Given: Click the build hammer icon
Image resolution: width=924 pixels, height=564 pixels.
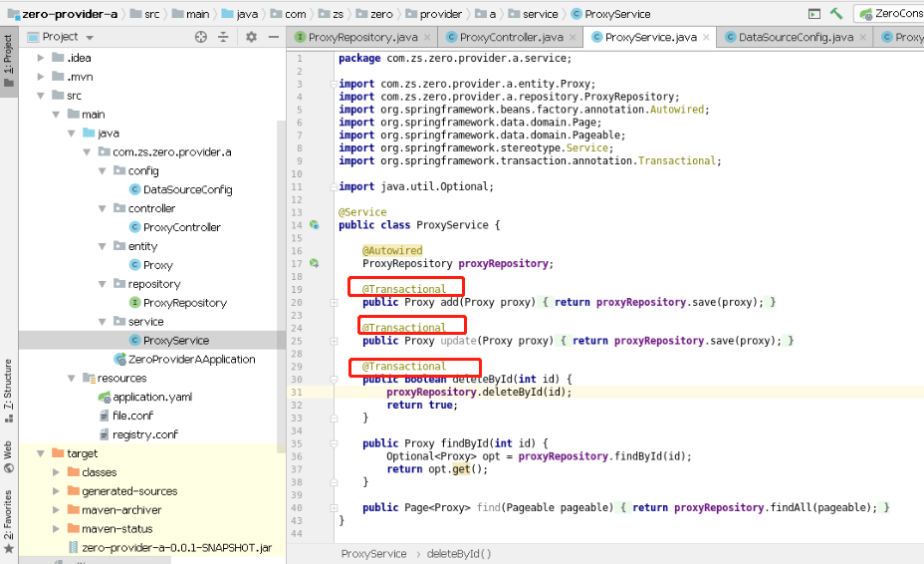Looking at the screenshot, I should tap(835, 14).
